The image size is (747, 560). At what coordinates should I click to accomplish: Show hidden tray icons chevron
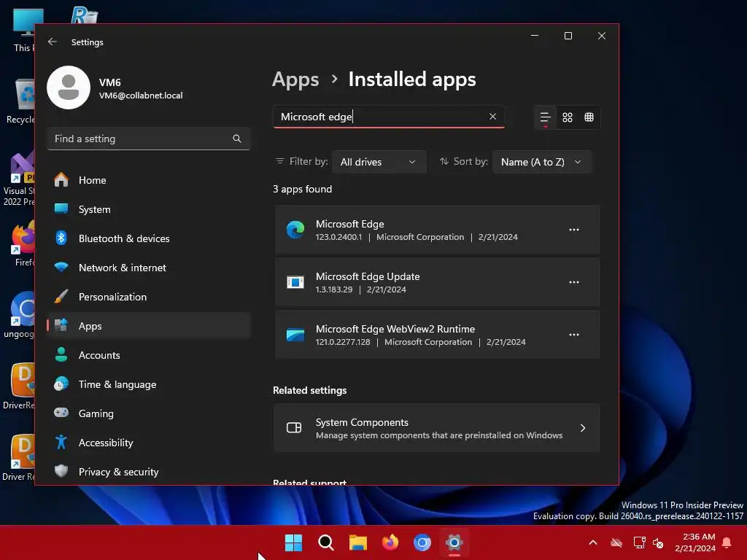coord(593,542)
